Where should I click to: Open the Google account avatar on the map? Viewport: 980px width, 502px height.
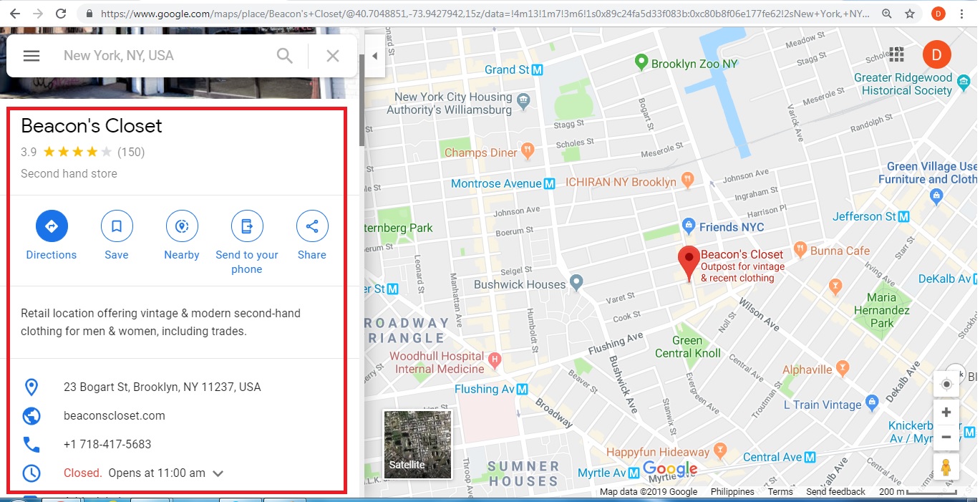[936, 54]
